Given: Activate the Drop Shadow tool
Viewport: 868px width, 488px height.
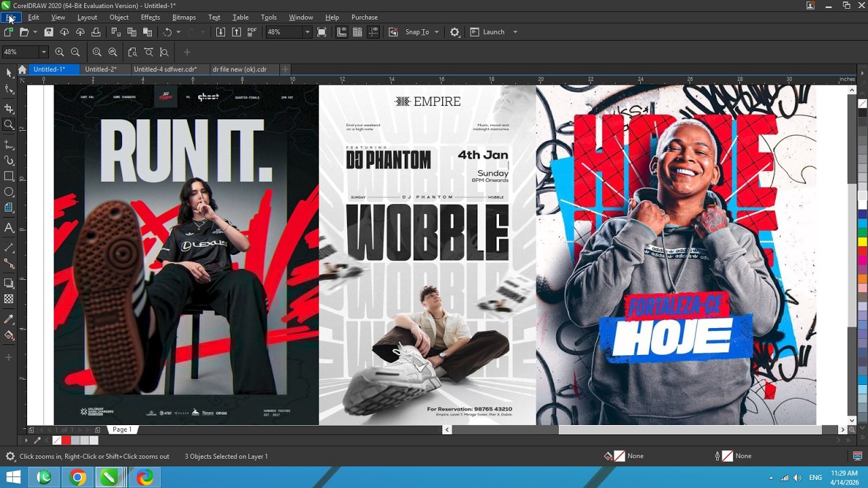Looking at the screenshot, I should click(x=9, y=283).
